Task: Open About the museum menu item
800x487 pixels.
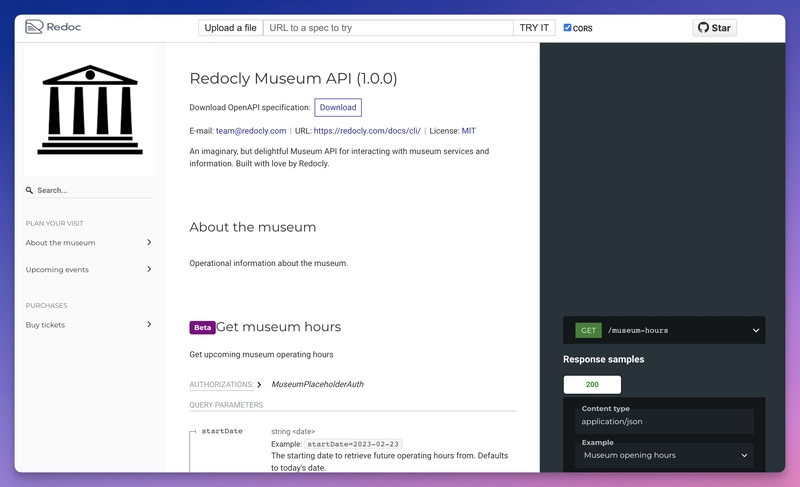Action: point(60,243)
